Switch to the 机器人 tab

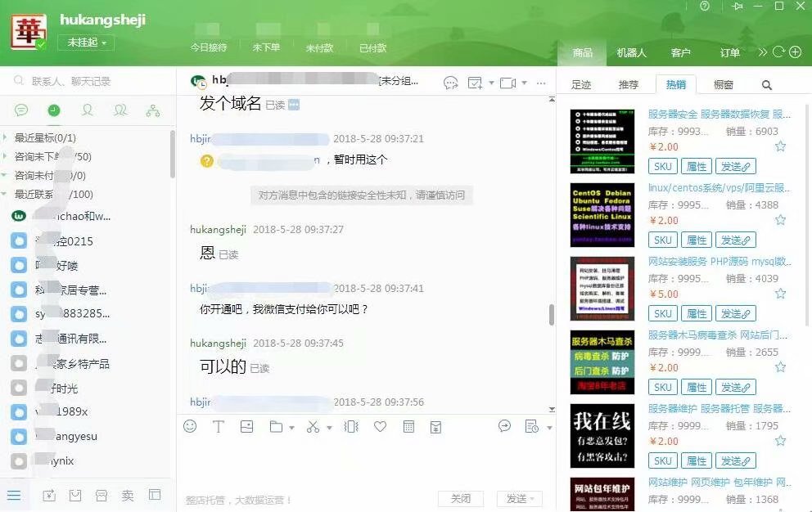[631, 53]
